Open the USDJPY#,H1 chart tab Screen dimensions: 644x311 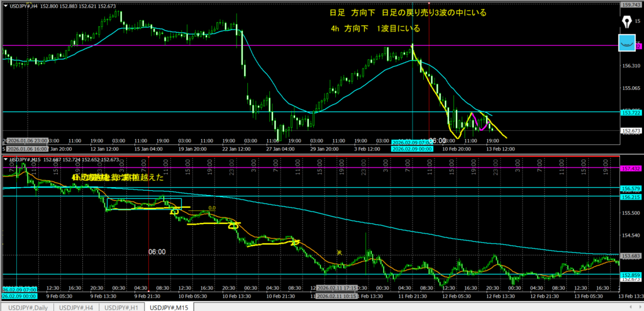[x=121, y=307]
